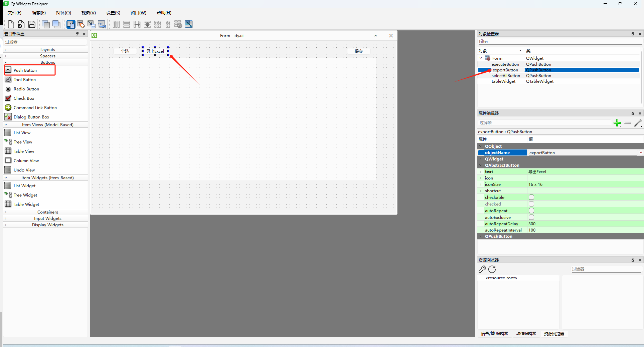Open the 窗体 menu
Image resolution: width=644 pixels, height=347 pixels.
pos(63,13)
